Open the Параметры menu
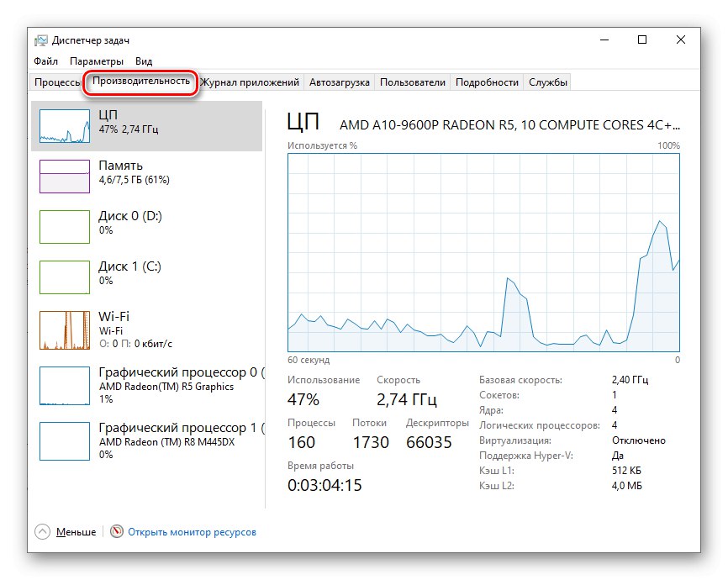 pyautogui.click(x=97, y=61)
